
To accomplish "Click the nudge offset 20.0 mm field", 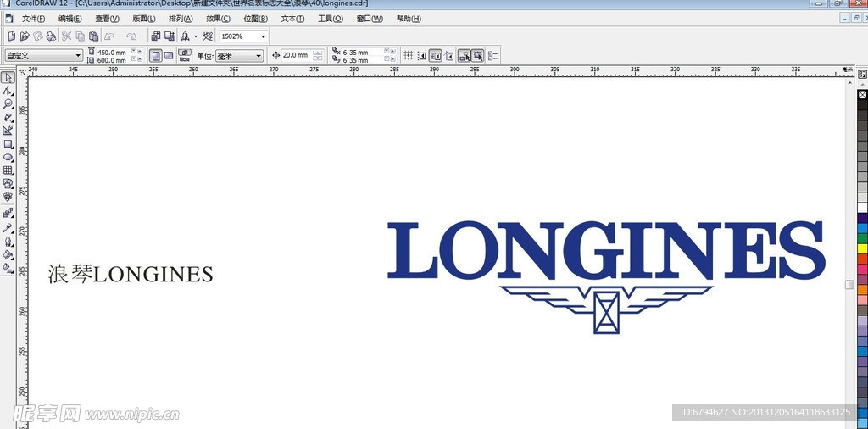I will click(x=296, y=56).
